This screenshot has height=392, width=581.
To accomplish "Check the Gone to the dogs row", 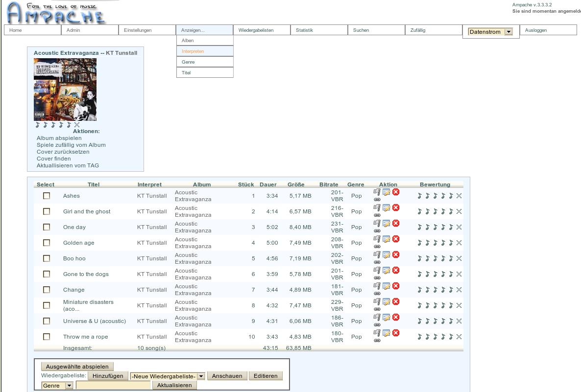I will point(47,274).
